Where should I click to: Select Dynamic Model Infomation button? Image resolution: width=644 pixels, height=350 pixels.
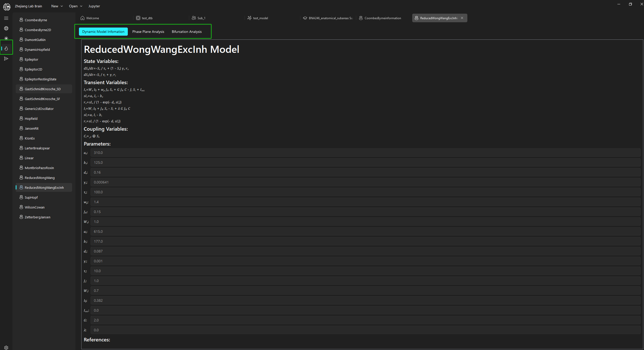103,32
